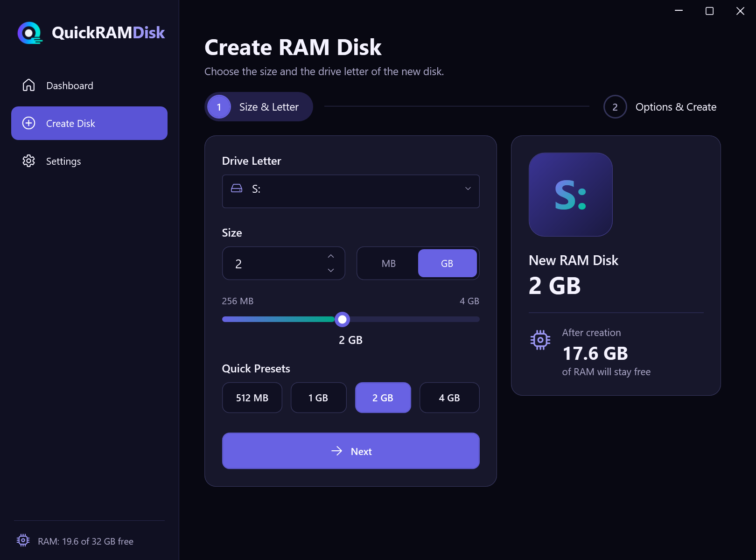
Task: Click the '256 MB' slider minimum label
Action: (238, 301)
